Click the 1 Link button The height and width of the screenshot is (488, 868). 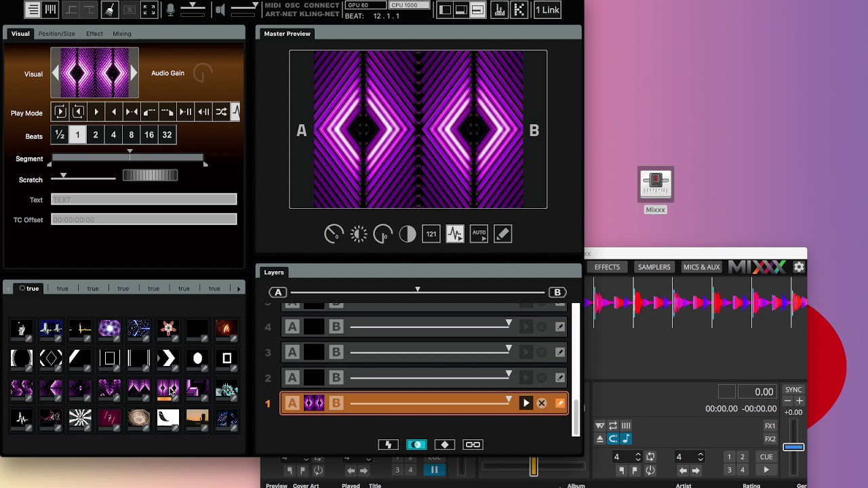click(x=547, y=9)
